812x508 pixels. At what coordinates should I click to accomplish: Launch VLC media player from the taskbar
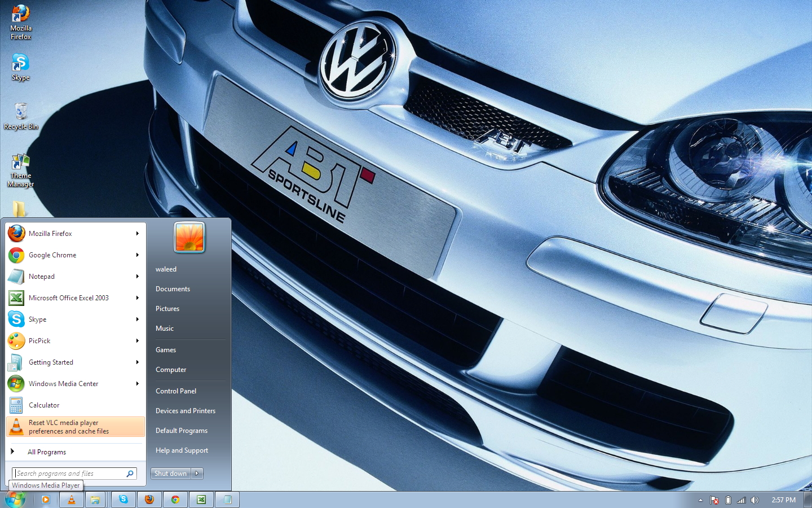pos(71,499)
